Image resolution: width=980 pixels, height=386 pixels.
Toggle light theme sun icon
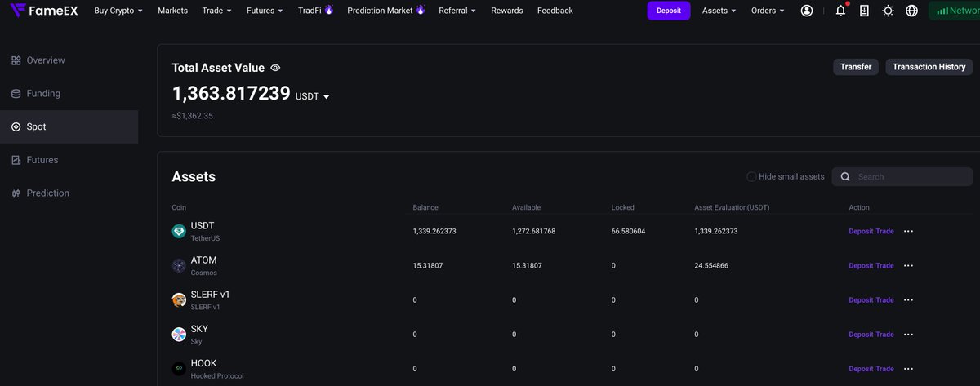888,11
